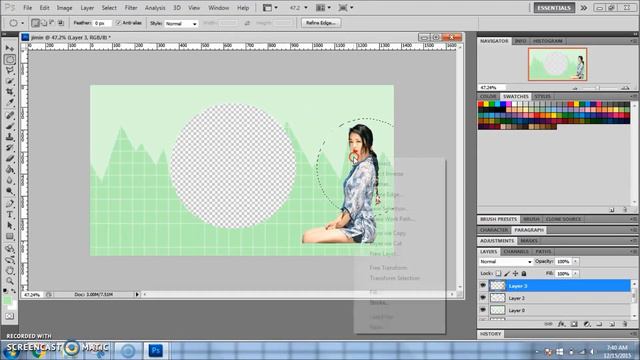Select the Healing Brush tool
The width and height of the screenshot is (640, 360).
tap(10, 116)
